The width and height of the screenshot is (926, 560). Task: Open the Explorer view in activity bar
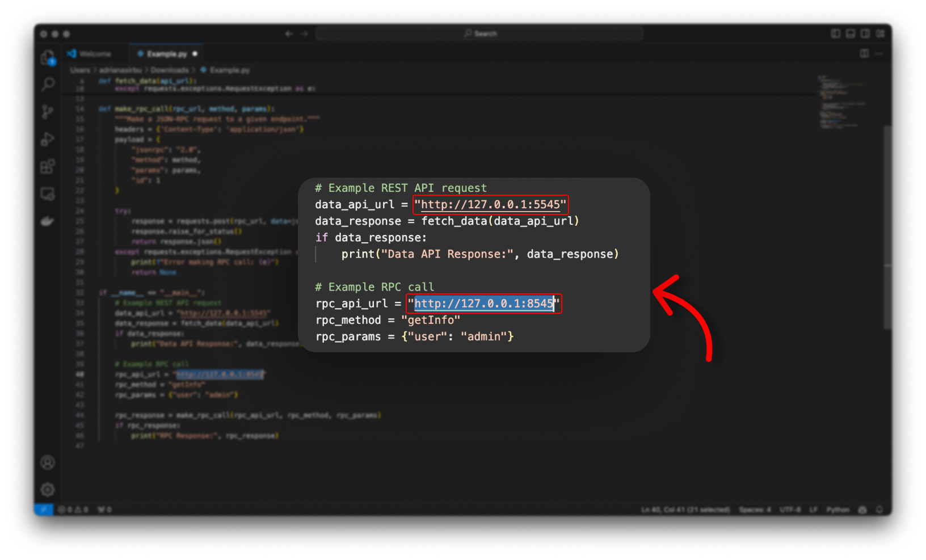click(x=48, y=57)
